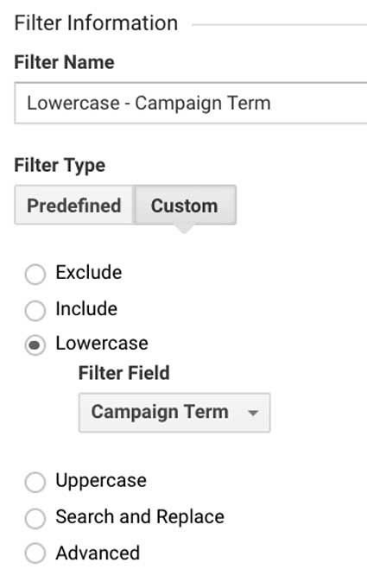
Task: Enable the Advanced radio button
Action: pos(35,553)
